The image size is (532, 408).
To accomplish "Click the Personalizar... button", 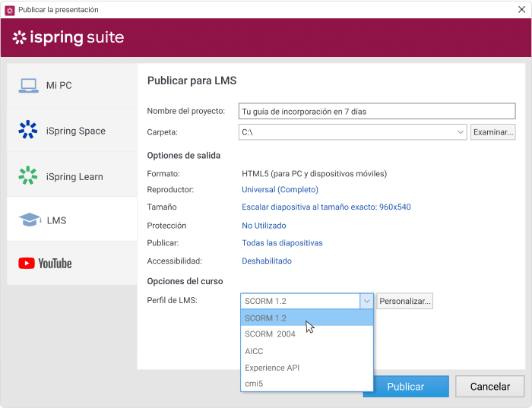I will [405, 301].
